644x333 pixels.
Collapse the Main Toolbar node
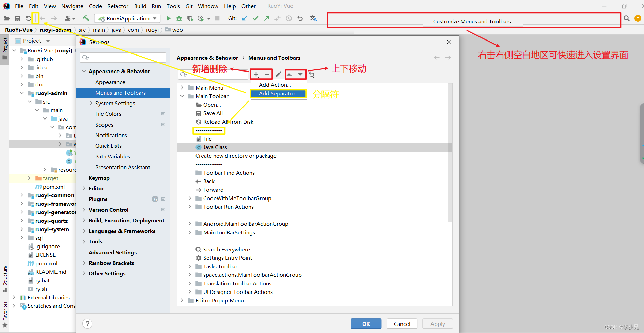(x=182, y=96)
